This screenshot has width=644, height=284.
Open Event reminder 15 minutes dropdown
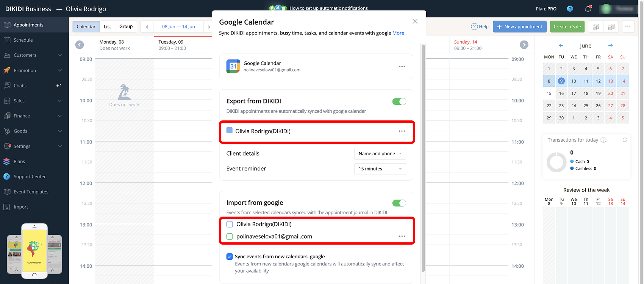pos(380,169)
